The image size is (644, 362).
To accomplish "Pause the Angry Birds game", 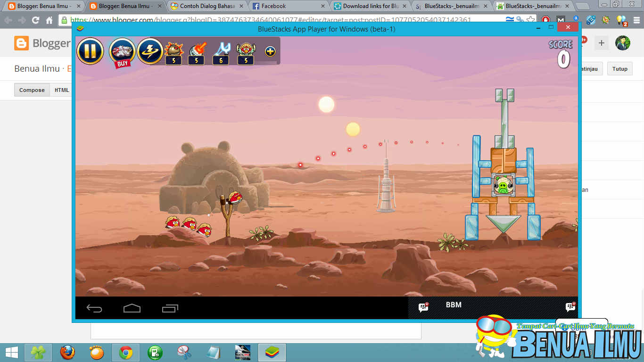I will pos(90,51).
